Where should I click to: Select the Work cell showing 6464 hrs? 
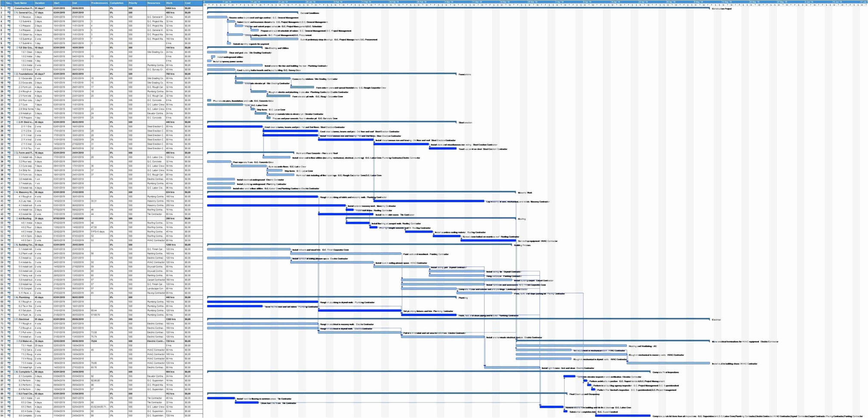[172, 7]
